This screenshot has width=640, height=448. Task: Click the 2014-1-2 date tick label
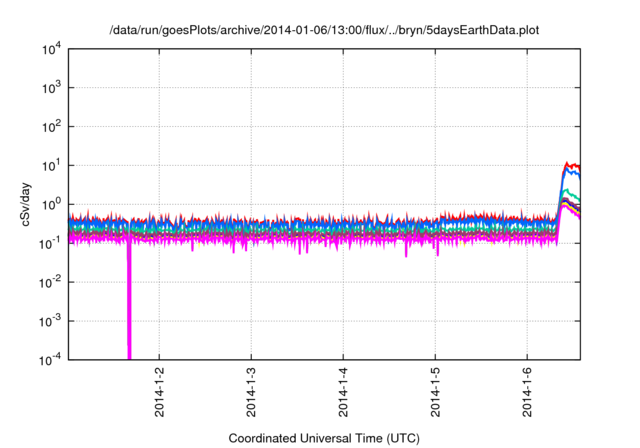point(159,392)
